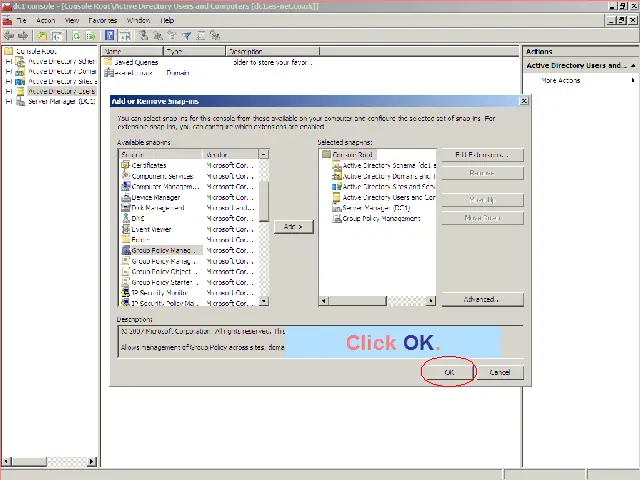Screen dimensions: 640x480
Task: Select the highlighted Group Policy Management snap-in
Action: [162, 250]
